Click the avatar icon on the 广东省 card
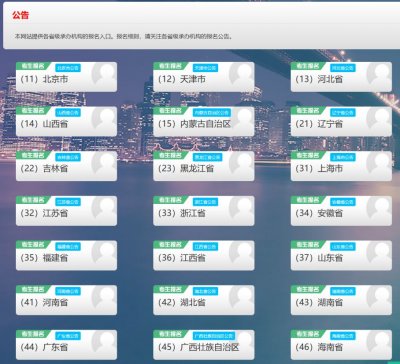Image resolution: width=400 pixels, height=364 pixels. pos(104,342)
